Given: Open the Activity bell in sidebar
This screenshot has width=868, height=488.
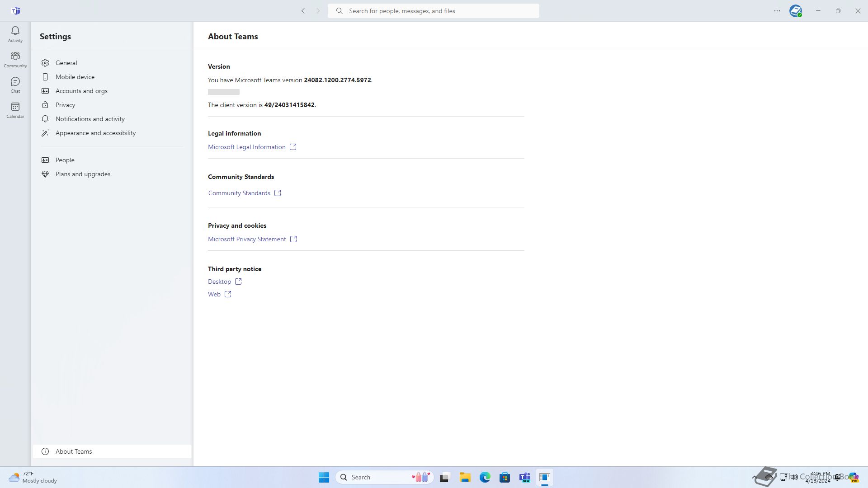Looking at the screenshot, I should [x=15, y=34].
